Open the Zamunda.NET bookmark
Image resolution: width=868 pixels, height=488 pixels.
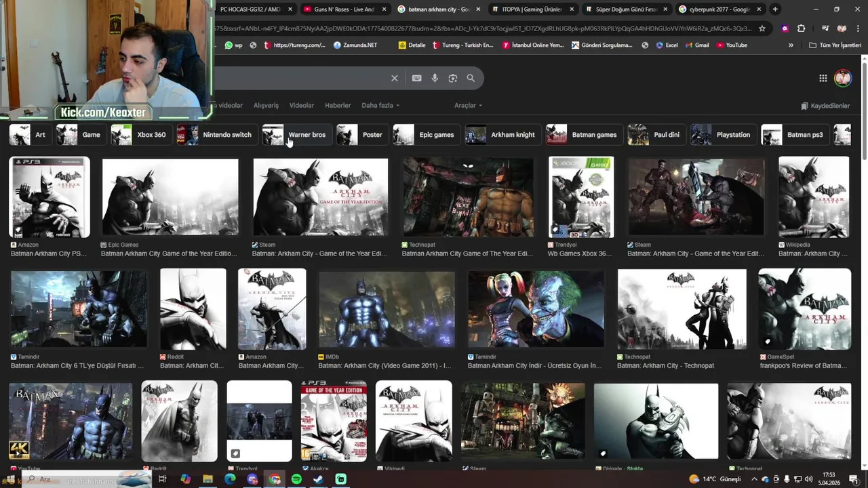point(355,45)
